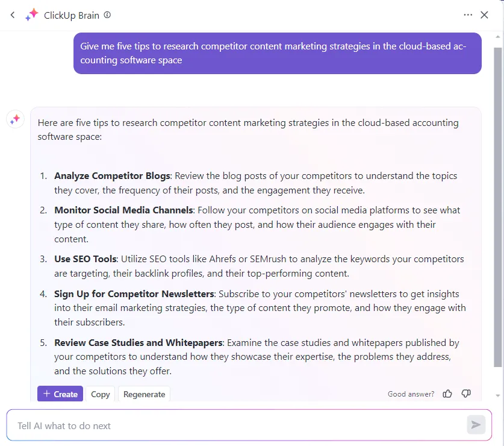Regenerate the AI answer
This screenshot has width=504, height=446.
[144, 394]
